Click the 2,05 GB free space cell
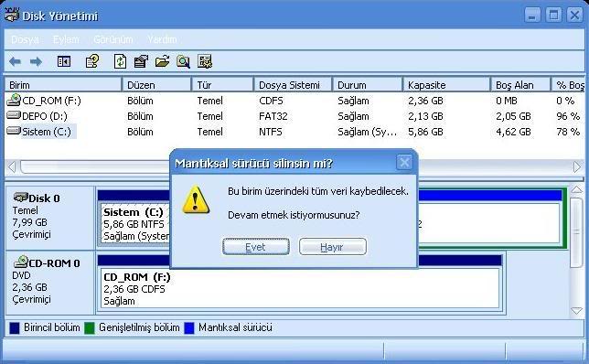 [513, 116]
